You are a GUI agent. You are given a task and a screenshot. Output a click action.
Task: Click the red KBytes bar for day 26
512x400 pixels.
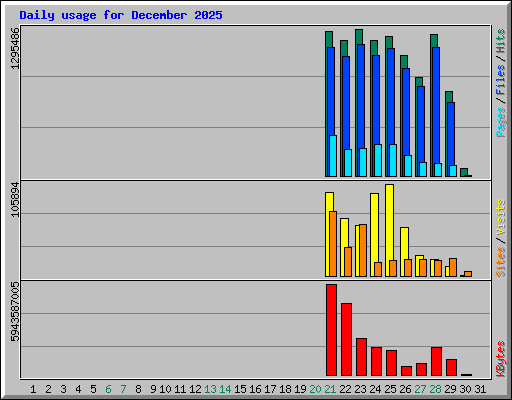[406, 371]
